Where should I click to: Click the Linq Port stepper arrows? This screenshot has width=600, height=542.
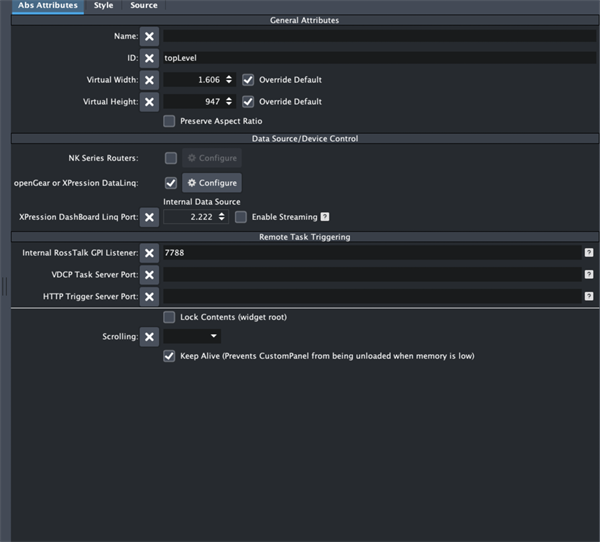coord(222,216)
